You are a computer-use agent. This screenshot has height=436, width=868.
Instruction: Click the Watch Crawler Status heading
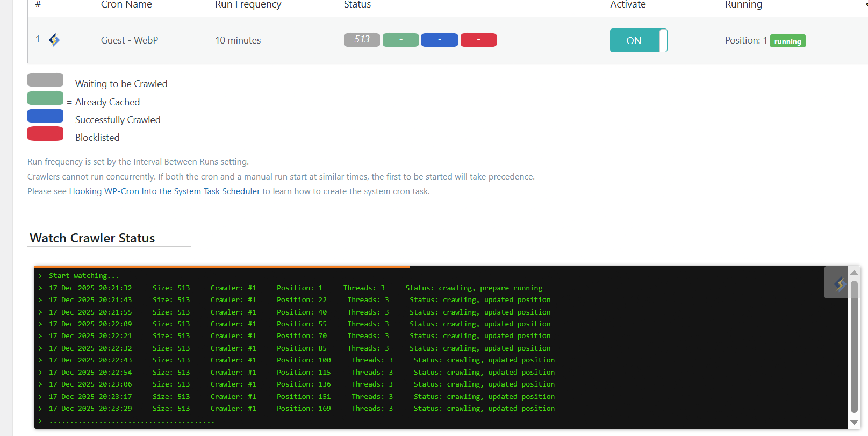(x=92, y=238)
